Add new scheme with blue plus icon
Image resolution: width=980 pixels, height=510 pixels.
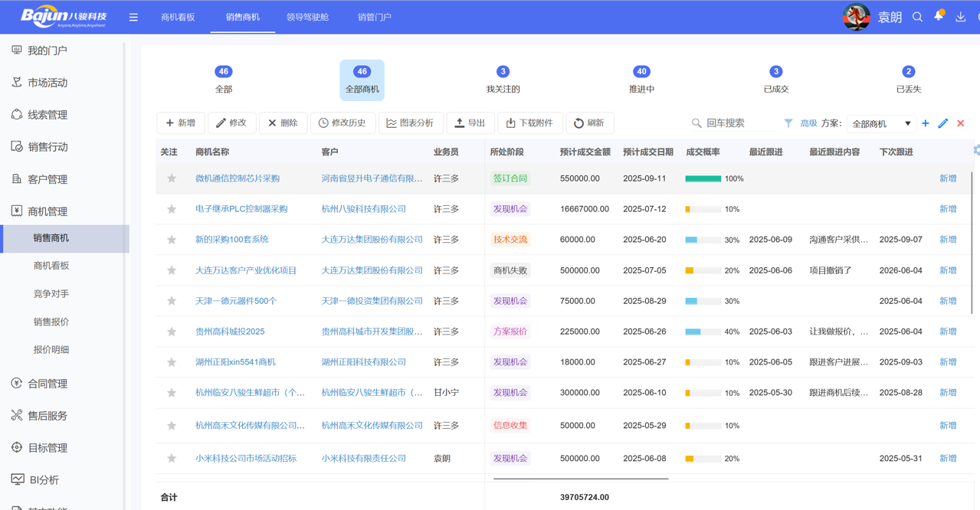point(926,123)
